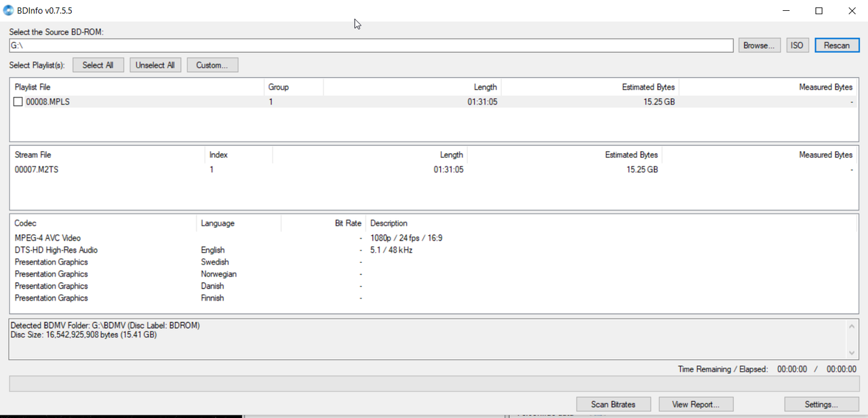Click the Detected BDMV Folder text line
This screenshot has width=868, height=418.
coord(105,326)
